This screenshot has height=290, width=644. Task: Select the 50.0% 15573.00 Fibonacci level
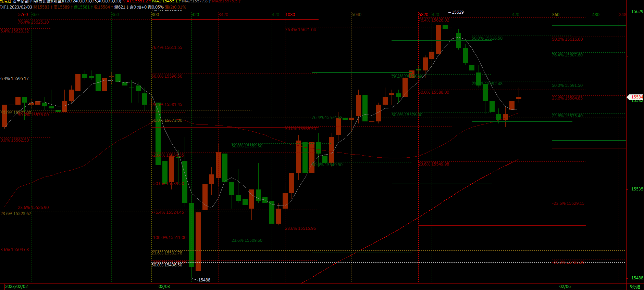(167, 120)
